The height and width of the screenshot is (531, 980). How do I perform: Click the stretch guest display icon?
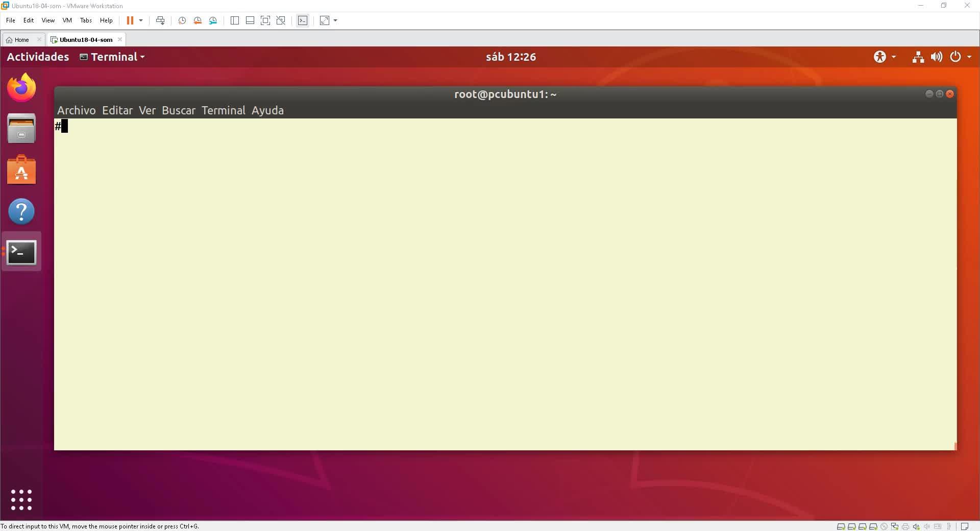point(325,20)
